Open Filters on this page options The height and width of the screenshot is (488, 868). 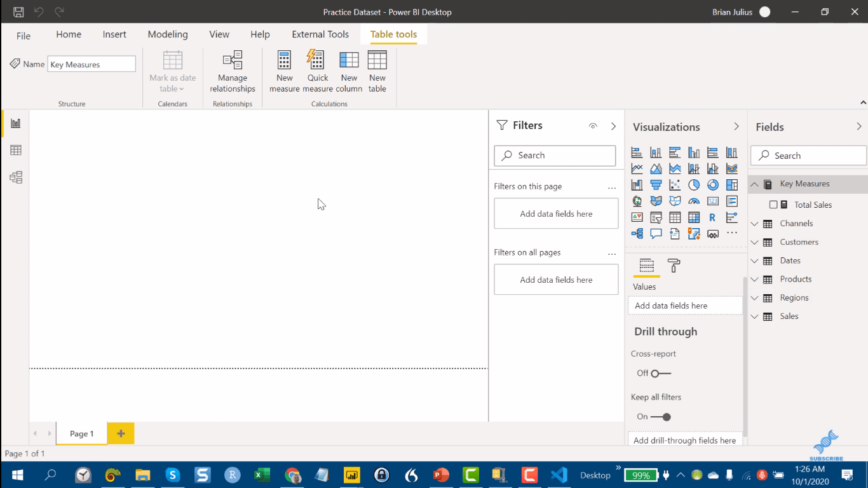[x=612, y=187]
